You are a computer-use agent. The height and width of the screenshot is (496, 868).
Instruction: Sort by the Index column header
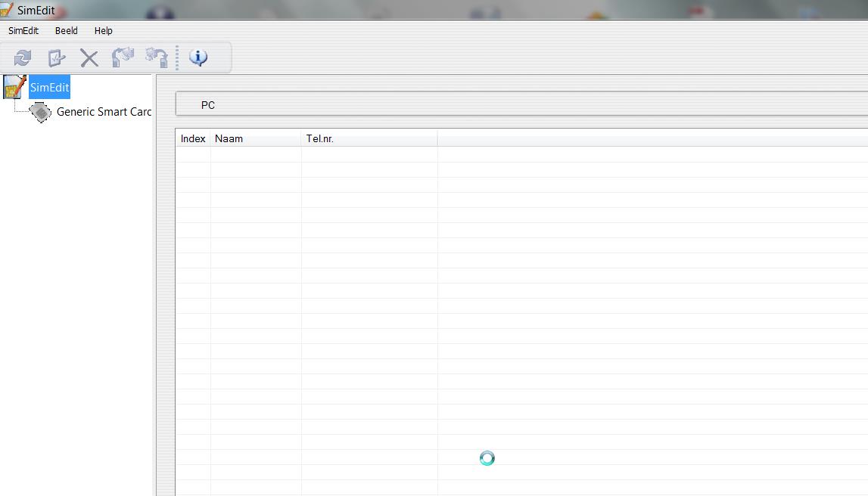193,138
